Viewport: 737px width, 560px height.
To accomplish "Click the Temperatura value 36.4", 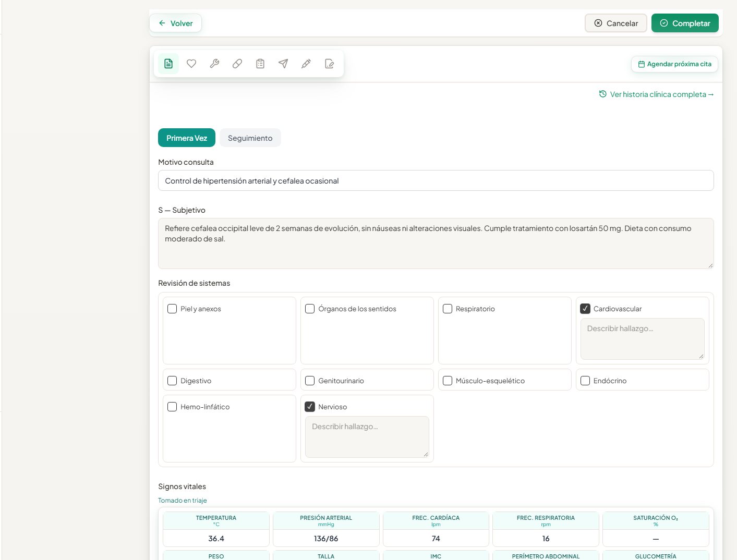I will (x=216, y=539).
